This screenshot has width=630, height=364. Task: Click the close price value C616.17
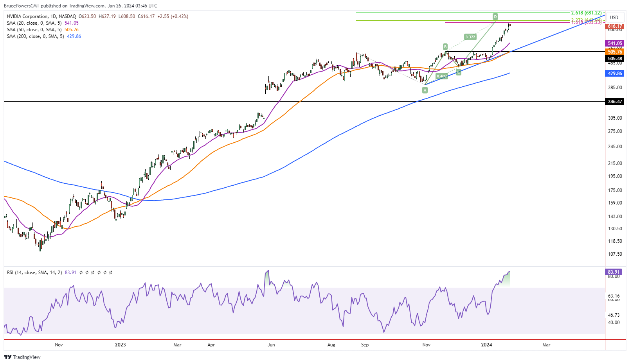tap(146, 16)
